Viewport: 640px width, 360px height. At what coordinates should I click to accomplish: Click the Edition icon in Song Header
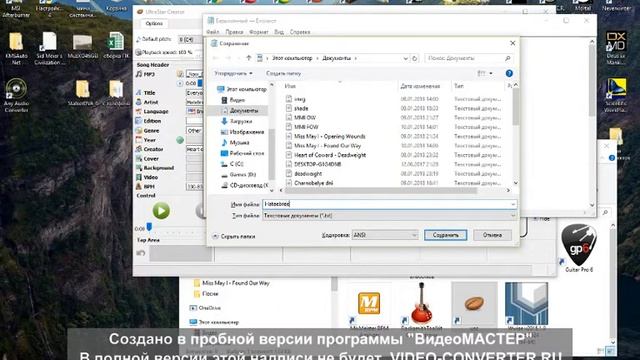pyautogui.click(x=139, y=121)
